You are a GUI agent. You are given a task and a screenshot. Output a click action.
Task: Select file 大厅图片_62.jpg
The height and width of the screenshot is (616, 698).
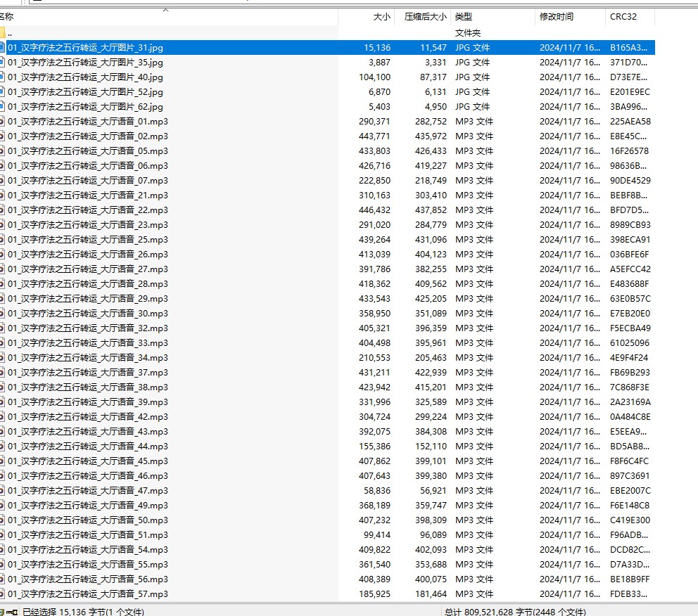click(x=85, y=107)
